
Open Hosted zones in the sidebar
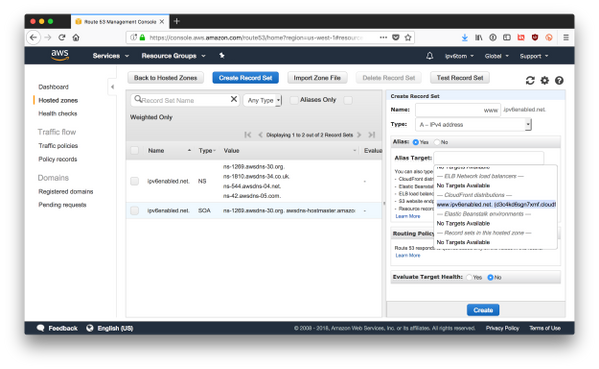tap(58, 100)
